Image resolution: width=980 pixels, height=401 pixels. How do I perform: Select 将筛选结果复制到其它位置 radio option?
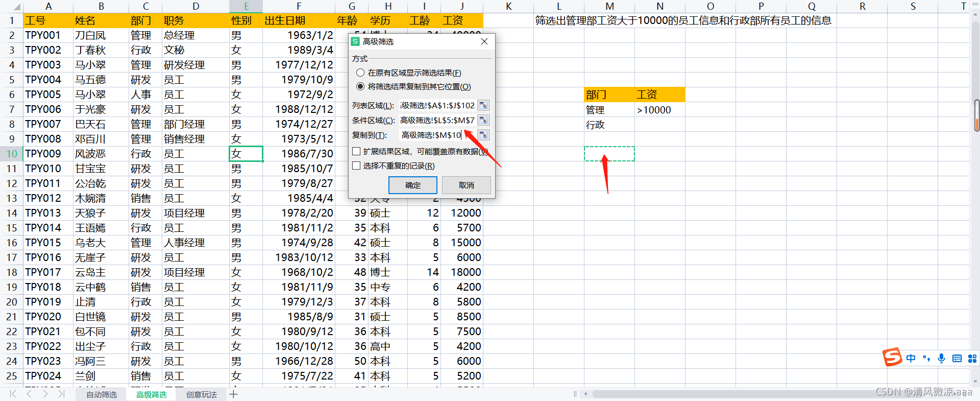tap(360, 86)
